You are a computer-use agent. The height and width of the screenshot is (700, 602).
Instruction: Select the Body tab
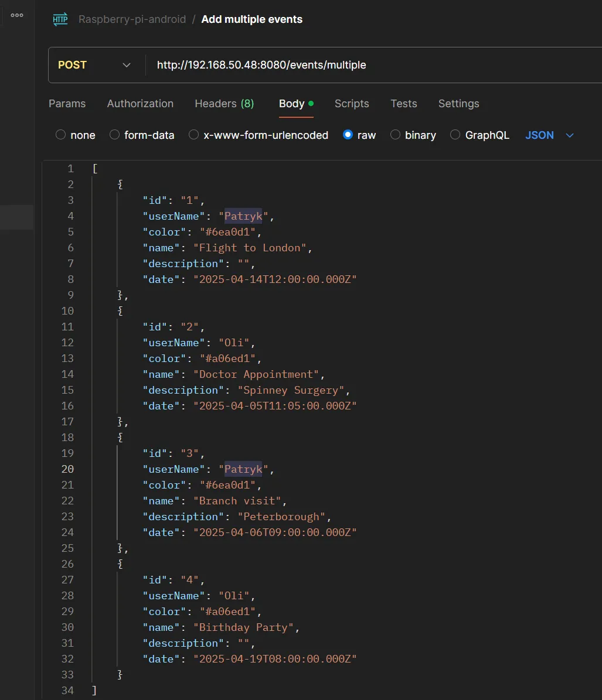click(x=296, y=104)
